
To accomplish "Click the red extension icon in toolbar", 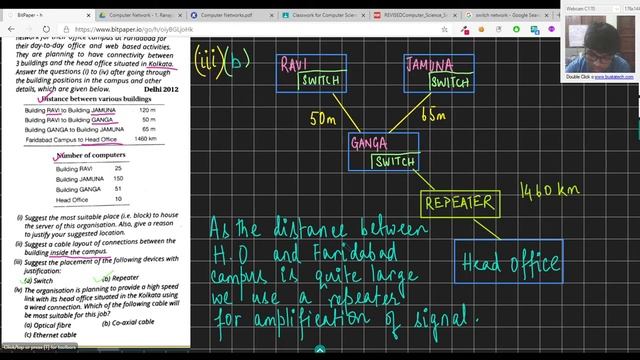I will (465, 30).
